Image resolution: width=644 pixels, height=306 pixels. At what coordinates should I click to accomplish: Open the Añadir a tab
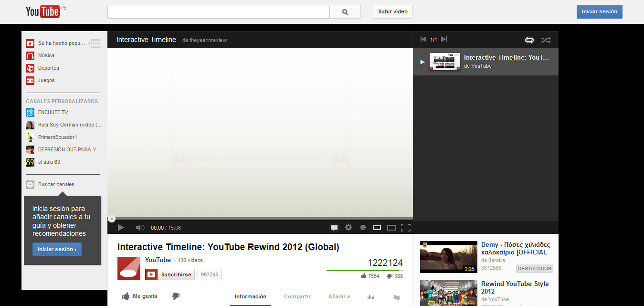point(339,296)
